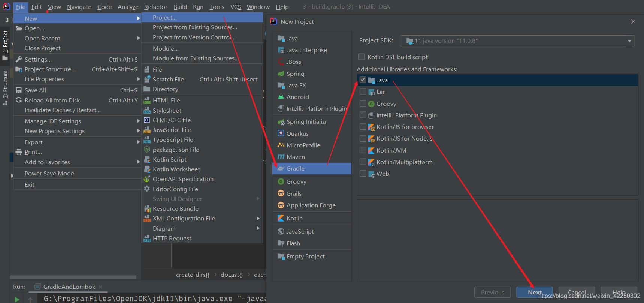Click the Spring Initializr icon
This screenshot has width=644, height=303.
pyautogui.click(x=281, y=122)
